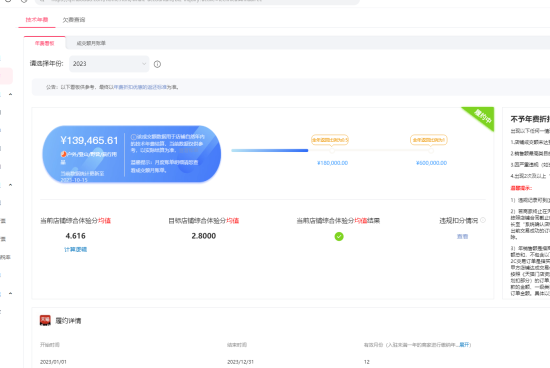The image size is (550, 368).
Task: Click the 不予年费折扣 panel heading
Action: coord(530,119)
